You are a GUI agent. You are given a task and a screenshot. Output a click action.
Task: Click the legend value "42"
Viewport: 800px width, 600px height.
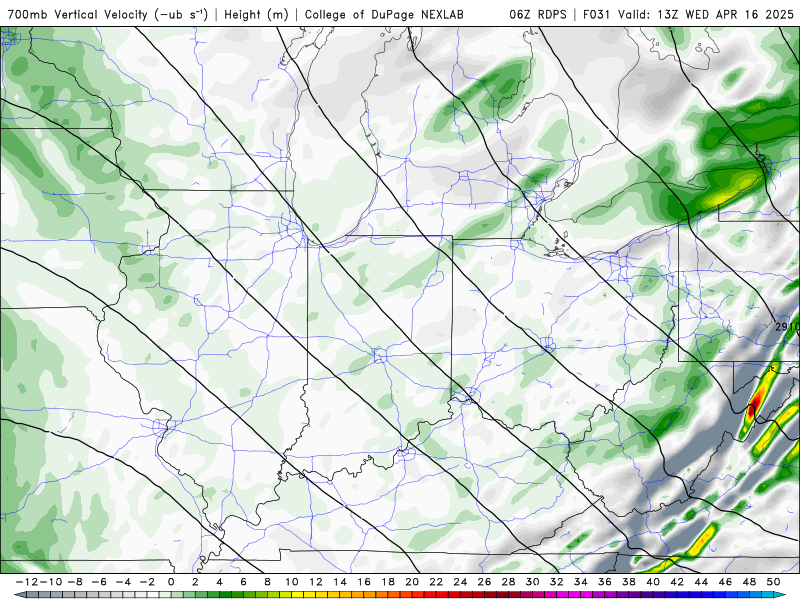point(677,582)
